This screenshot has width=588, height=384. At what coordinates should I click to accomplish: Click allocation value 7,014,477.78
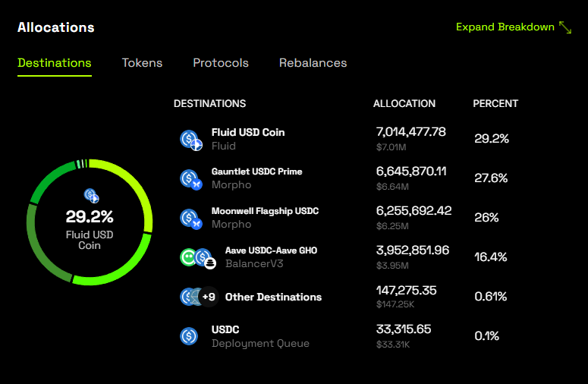(x=411, y=131)
